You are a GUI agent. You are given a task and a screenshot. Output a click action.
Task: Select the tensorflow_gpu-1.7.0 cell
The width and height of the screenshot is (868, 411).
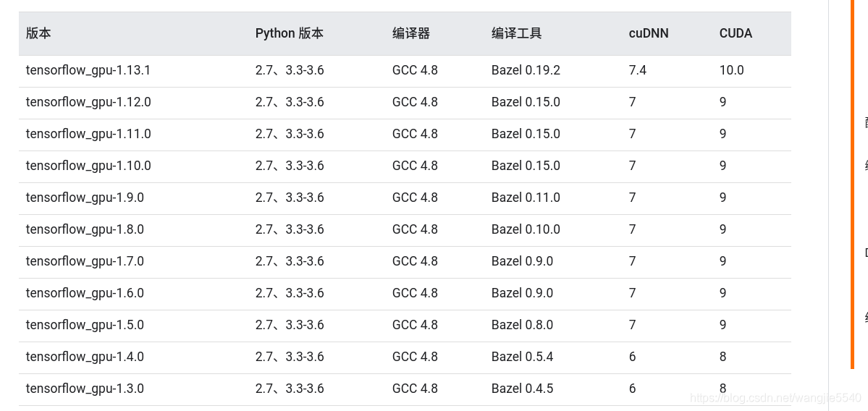coord(85,261)
